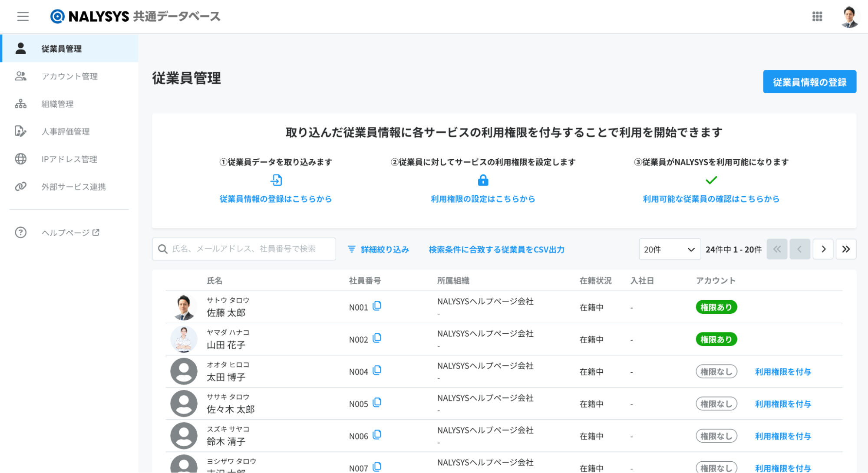Grant permission to 太田 博子
This screenshot has height=473, width=868.
[x=782, y=372]
